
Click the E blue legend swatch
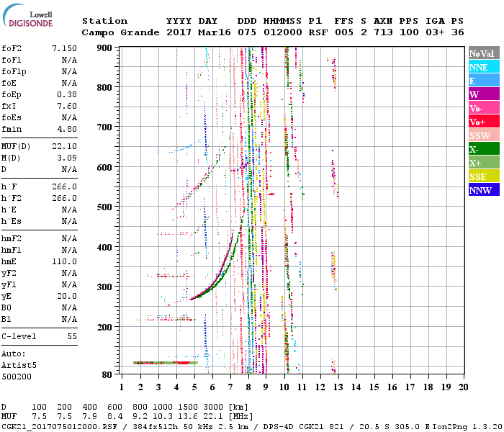point(484,80)
